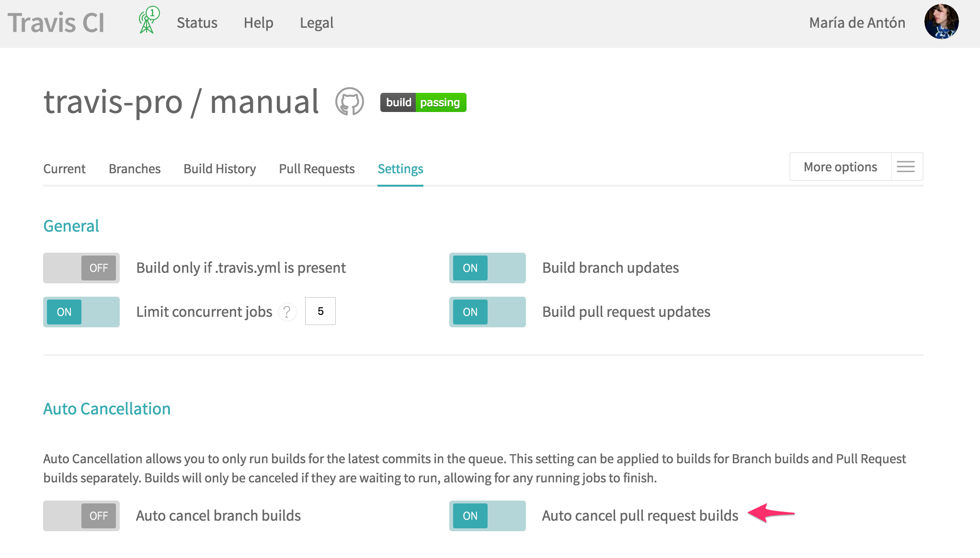Click the build passing badge
Screen dimensions: 980x558
pos(423,102)
